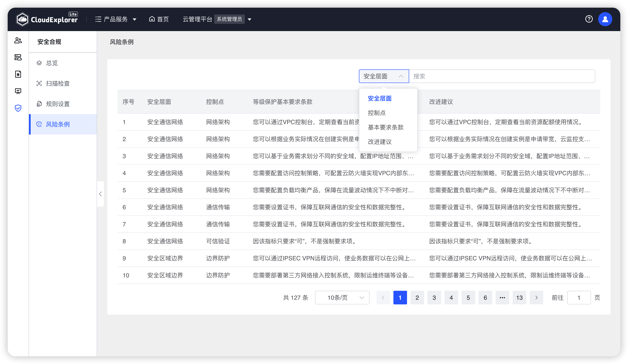Jump to last page 13

pos(519,297)
